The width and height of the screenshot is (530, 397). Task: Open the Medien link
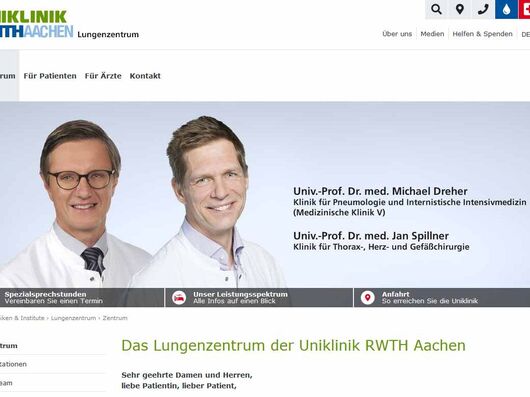tap(432, 34)
